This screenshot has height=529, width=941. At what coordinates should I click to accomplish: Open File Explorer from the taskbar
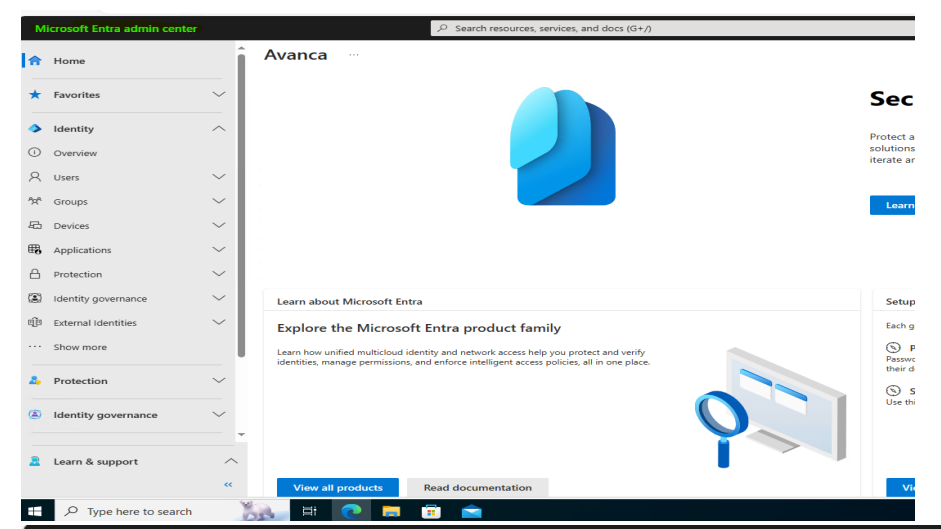tap(391, 511)
